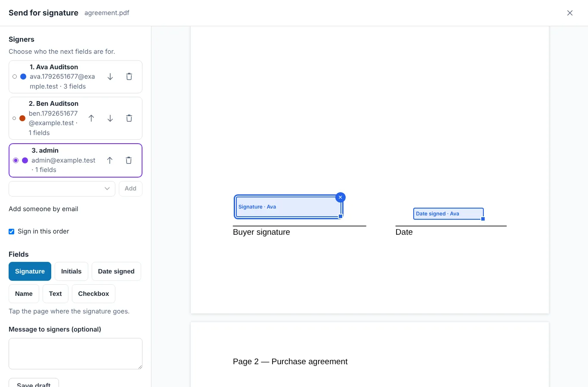Image resolution: width=588 pixels, height=387 pixels.
Task: Select the admin signer radio button
Action: [16, 160]
